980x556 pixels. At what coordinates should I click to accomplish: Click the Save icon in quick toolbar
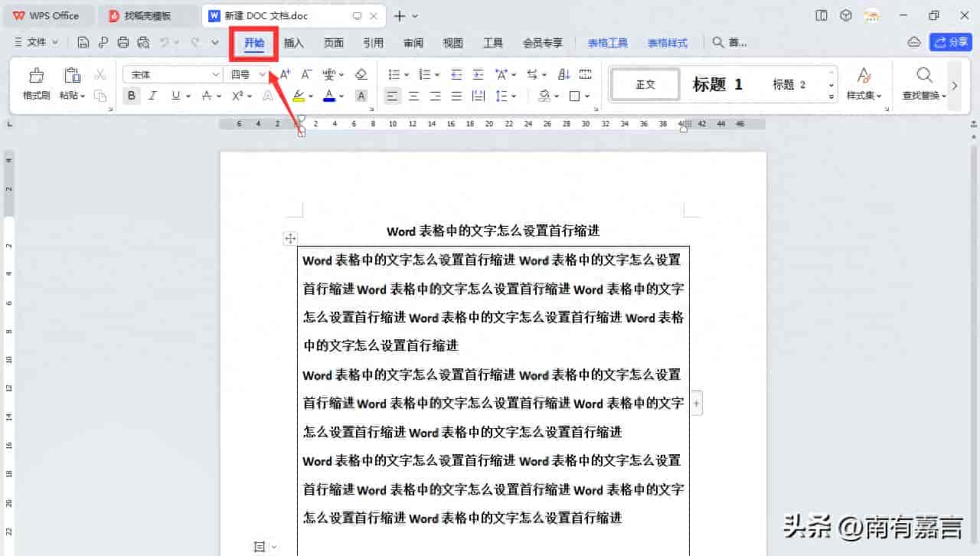click(83, 43)
